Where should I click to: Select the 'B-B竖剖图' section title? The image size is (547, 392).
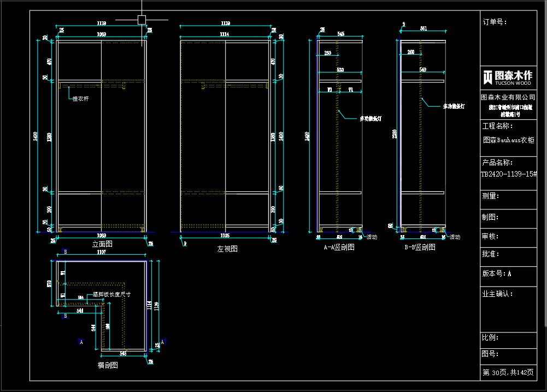(x=420, y=247)
